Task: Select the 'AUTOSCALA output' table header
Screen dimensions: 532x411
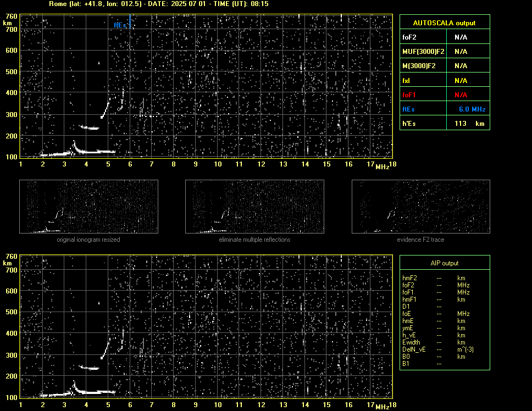Action: click(x=444, y=23)
